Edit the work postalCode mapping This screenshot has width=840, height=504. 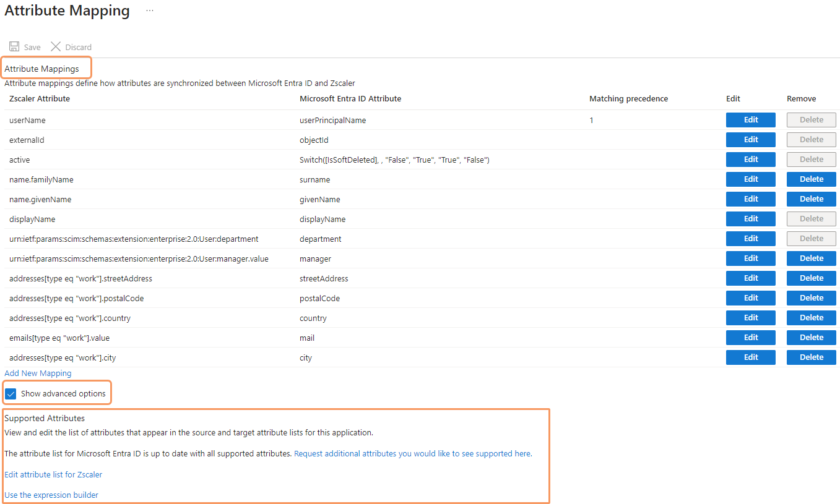pos(750,298)
